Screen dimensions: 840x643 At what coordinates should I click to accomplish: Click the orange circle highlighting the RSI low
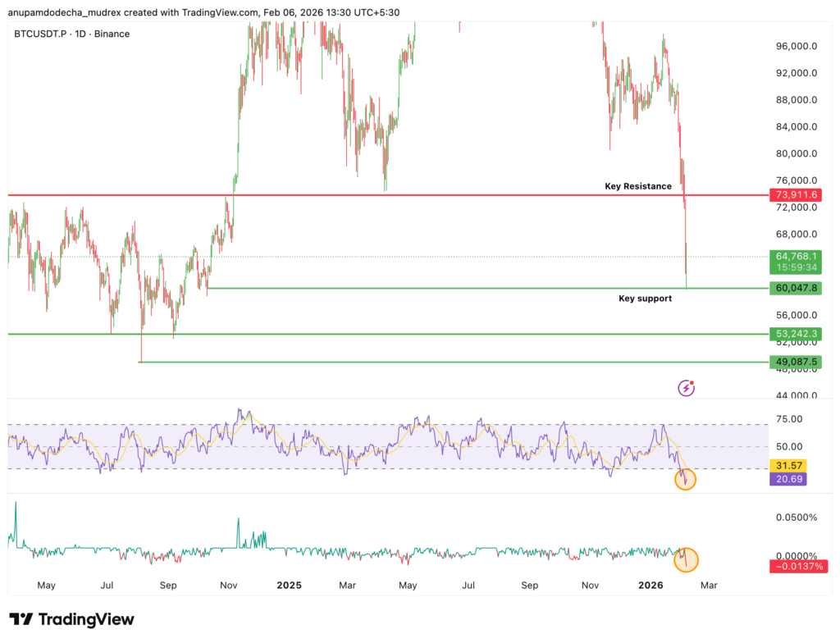click(x=687, y=479)
